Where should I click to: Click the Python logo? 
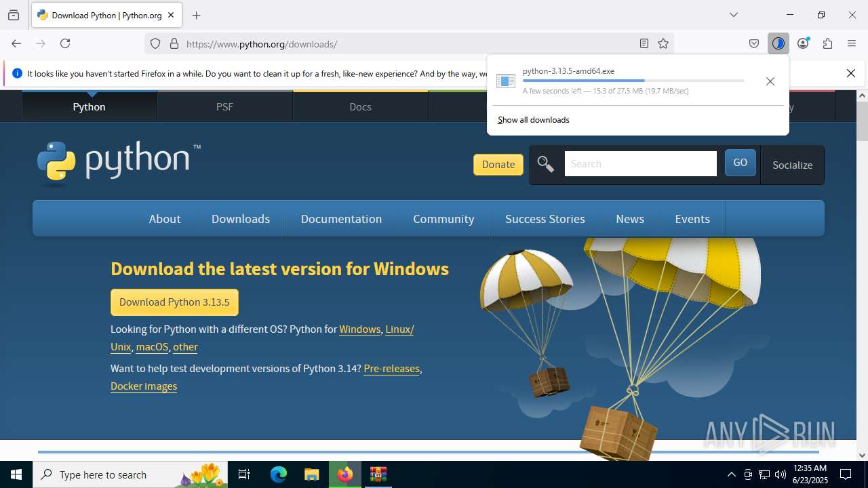tap(119, 163)
